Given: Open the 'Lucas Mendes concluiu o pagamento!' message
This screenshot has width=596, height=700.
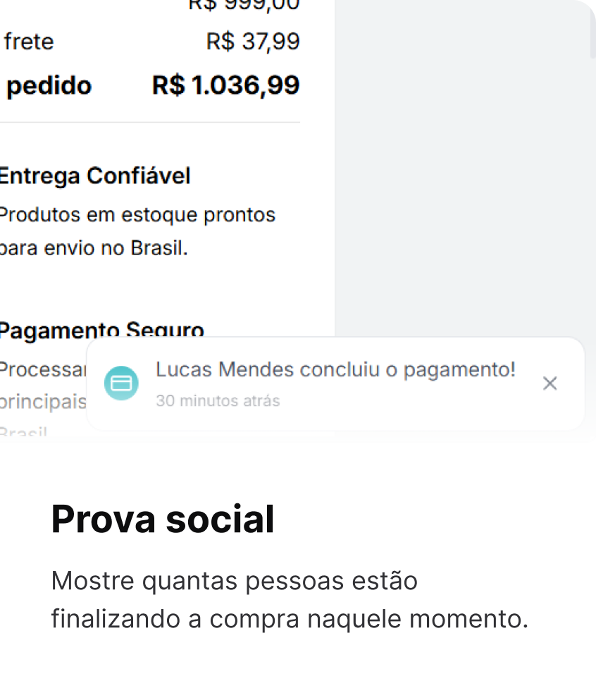Looking at the screenshot, I should (335, 369).
